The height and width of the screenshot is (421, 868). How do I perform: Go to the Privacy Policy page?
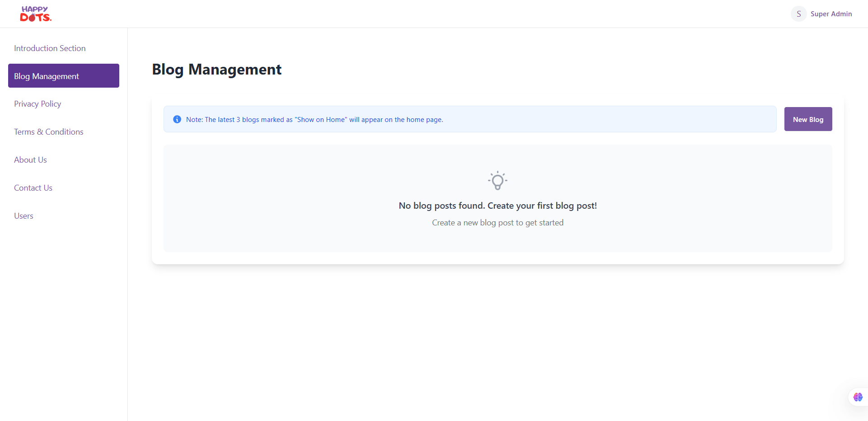click(x=38, y=104)
